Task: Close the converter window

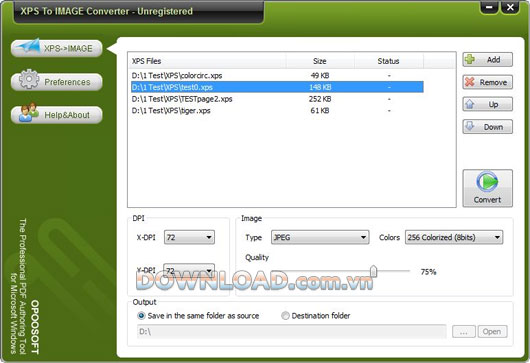Action: pos(510,7)
